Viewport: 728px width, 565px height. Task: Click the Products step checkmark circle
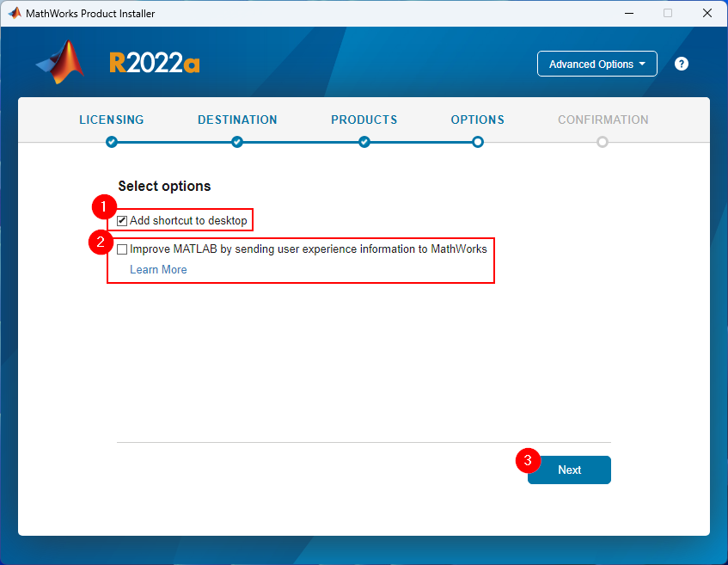[x=364, y=142]
